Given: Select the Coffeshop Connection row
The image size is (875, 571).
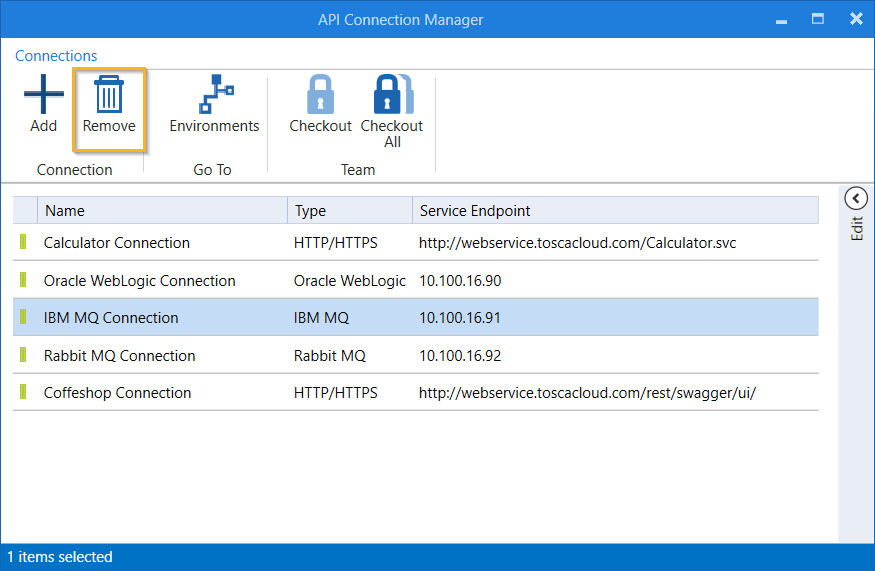Looking at the screenshot, I should coord(117,393).
